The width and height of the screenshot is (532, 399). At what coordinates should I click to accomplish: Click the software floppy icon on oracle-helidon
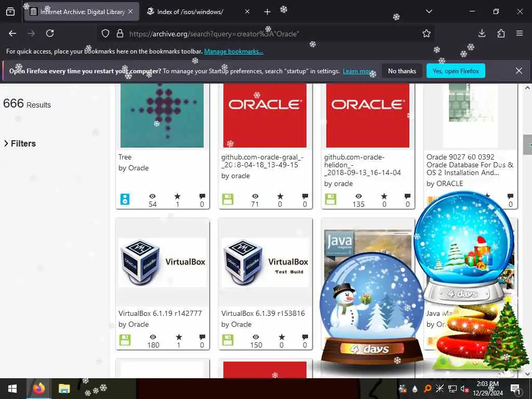pyautogui.click(x=330, y=199)
